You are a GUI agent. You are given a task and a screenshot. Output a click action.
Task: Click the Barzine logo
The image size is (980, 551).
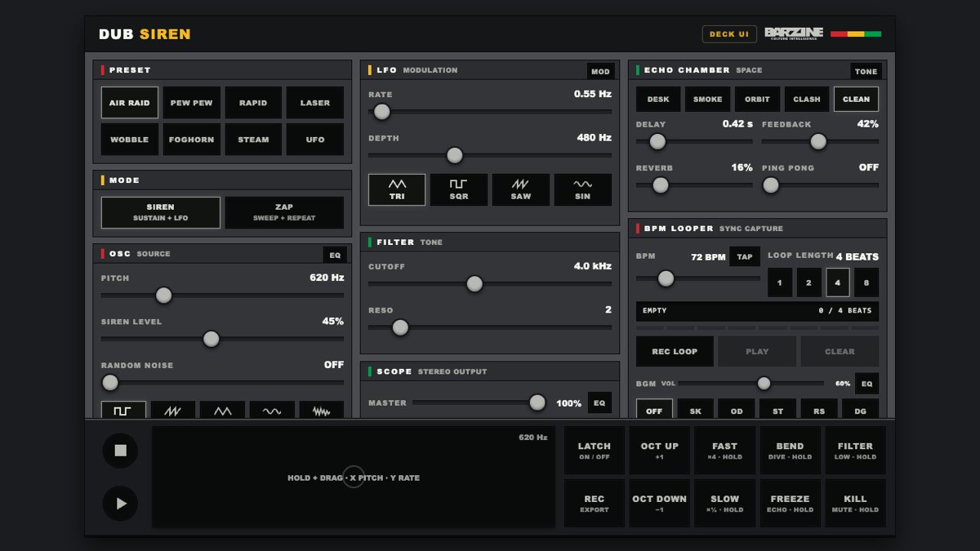tap(794, 33)
